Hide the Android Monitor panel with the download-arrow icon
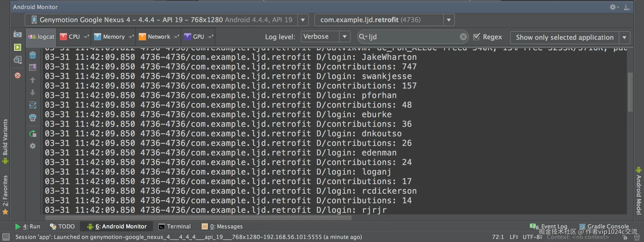Image resolution: width=644 pixels, height=242 pixels. [627, 7]
